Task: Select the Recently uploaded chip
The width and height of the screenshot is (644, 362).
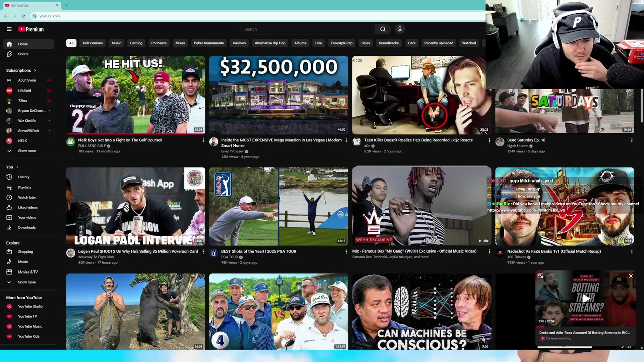Action: coord(439,43)
